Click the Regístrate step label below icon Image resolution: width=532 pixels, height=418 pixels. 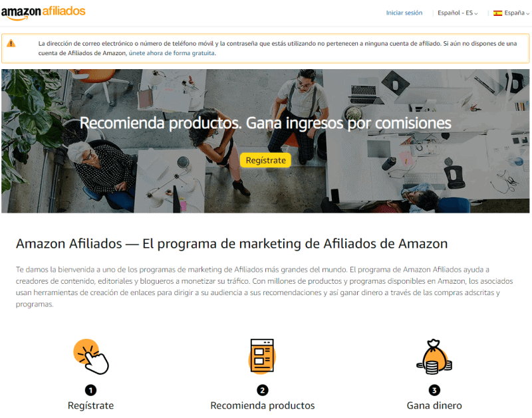pos(90,405)
